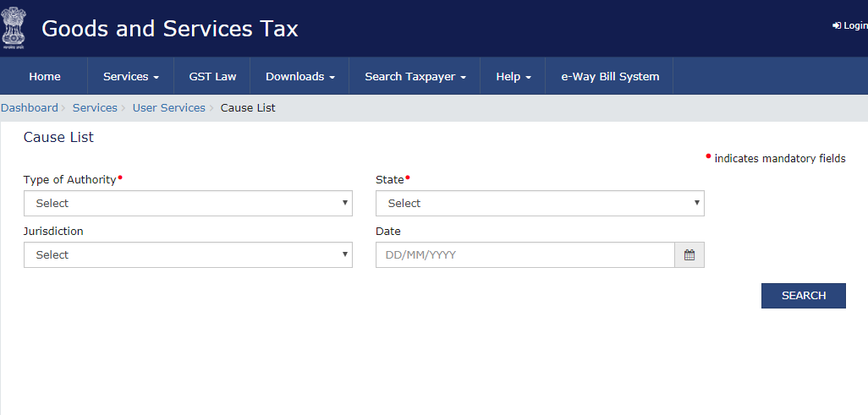
Task: Expand the Search Taxpayer menu
Action: (x=415, y=76)
